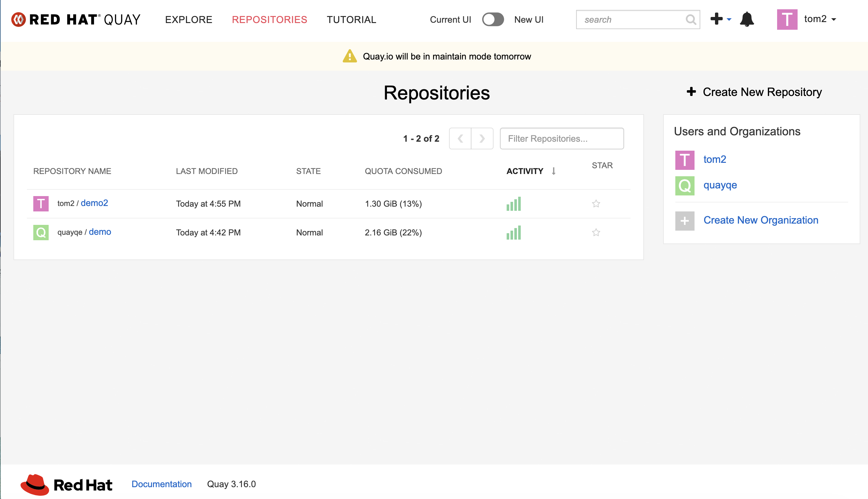Click the tom2 avatar in Users and Organizations

[x=684, y=160]
